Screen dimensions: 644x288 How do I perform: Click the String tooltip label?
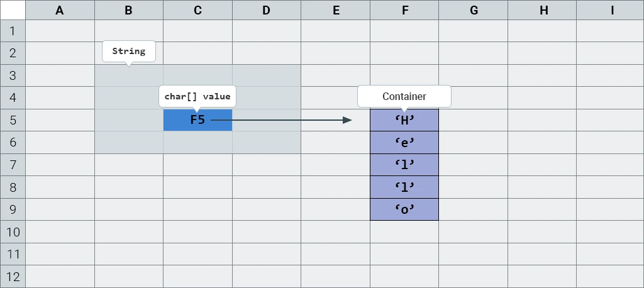129,52
